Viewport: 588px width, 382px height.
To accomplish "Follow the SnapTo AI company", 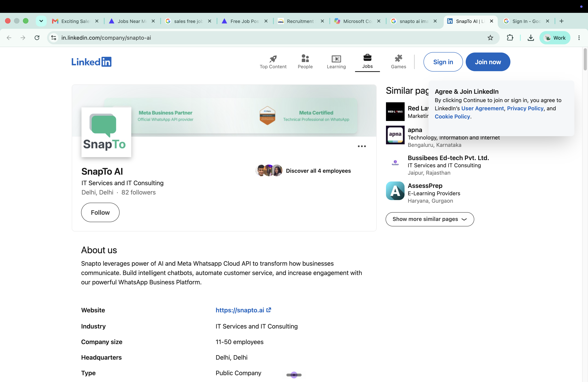I will (100, 213).
